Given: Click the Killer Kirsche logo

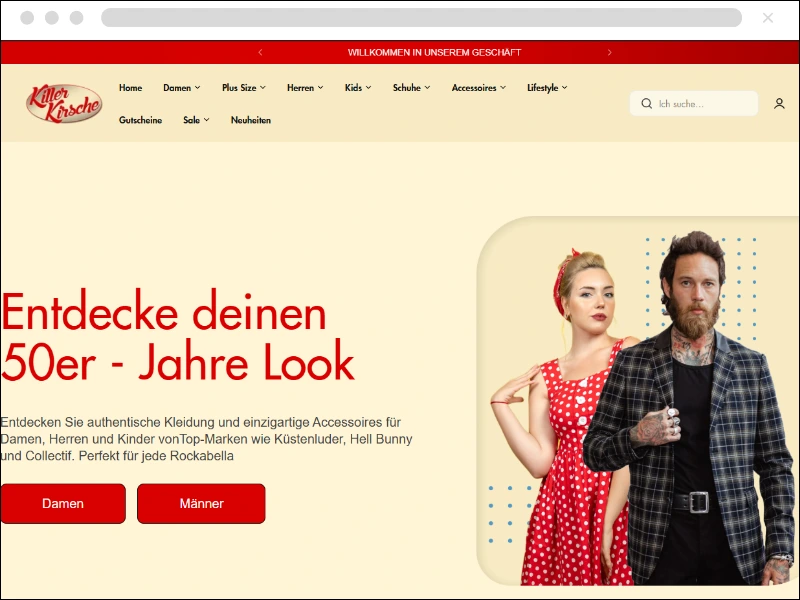Looking at the screenshot, I should point(64,103).
